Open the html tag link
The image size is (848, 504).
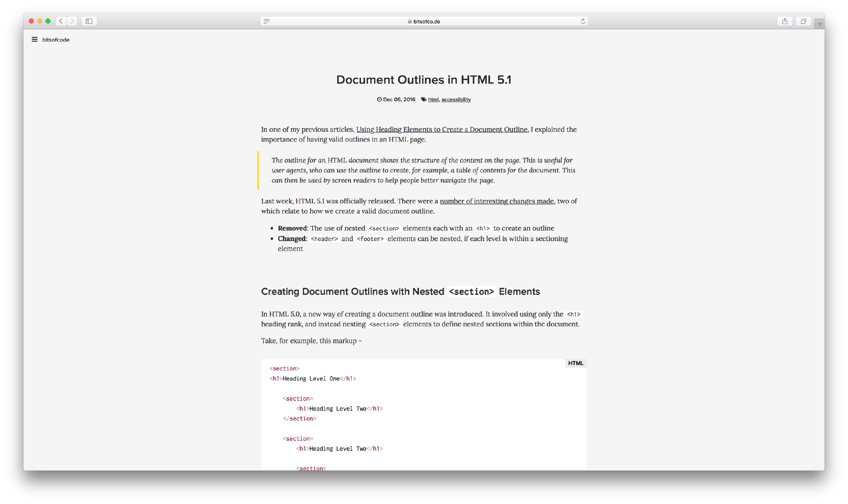point(433,100)
